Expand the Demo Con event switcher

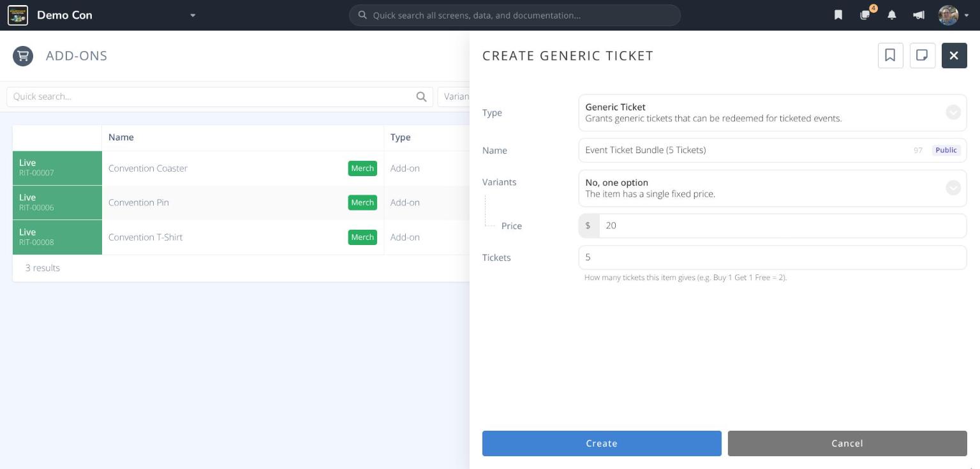pyautogui.click(x=193, y=15)
